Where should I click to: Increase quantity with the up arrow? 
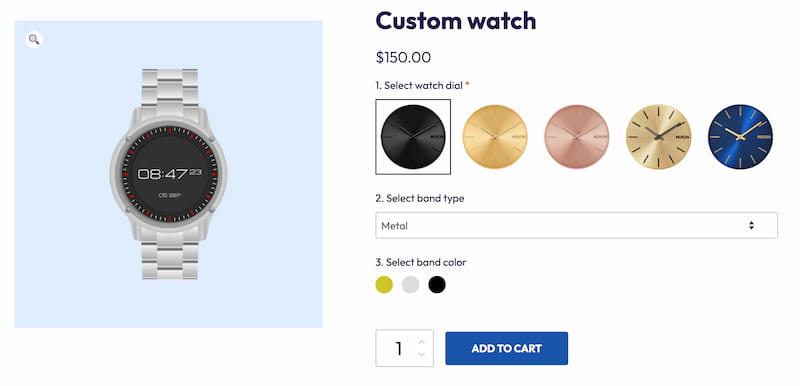421,342
